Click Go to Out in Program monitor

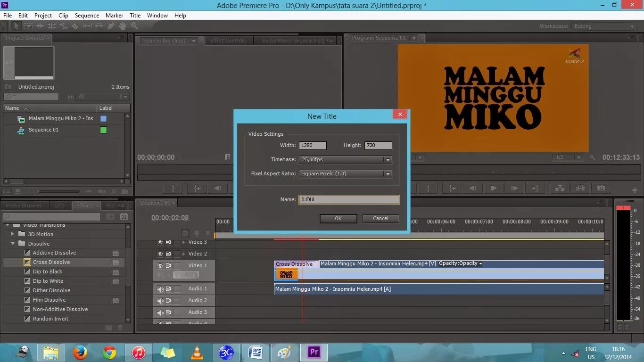535,188
